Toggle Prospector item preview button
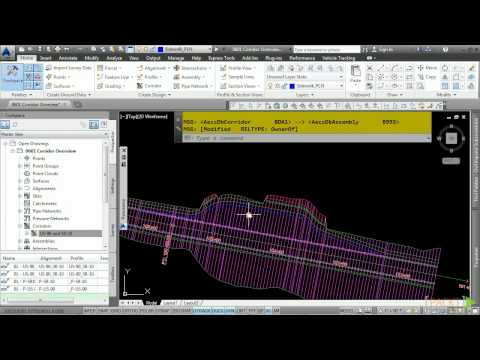The width and height of the screenshot is (480, 360). 94,125
